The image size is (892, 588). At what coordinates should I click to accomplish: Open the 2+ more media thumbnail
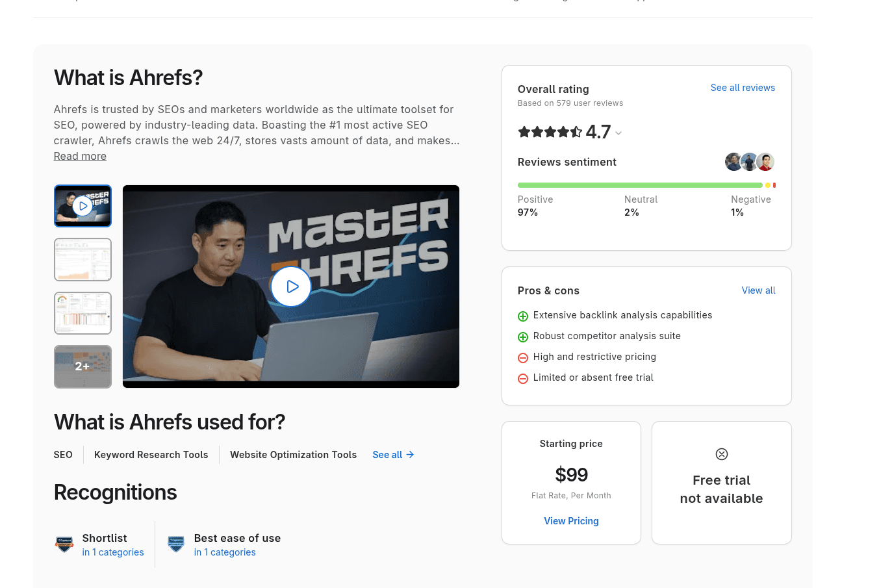[83, 366]
